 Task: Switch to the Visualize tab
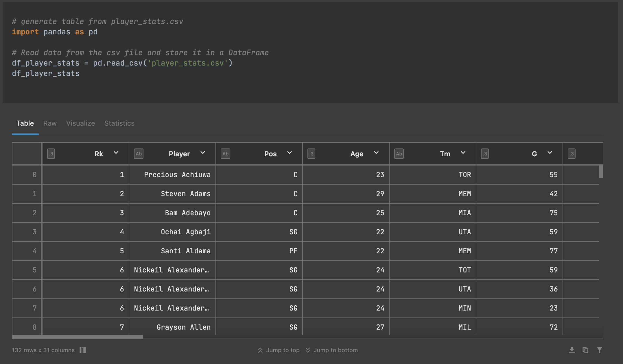click(80, 123)
